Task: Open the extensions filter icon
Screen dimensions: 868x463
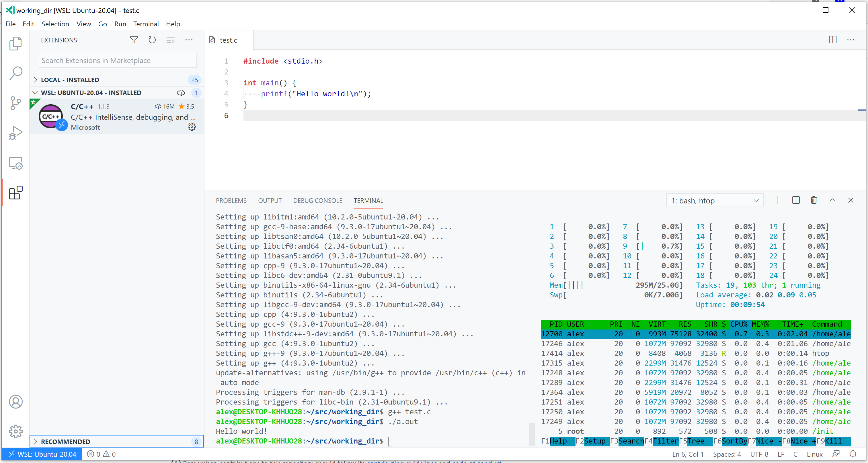Action: [134, 40]
